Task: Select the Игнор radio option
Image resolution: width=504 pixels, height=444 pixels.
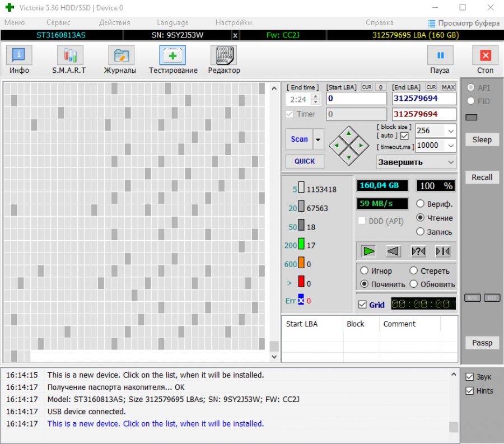Action: [x=364, y=271]
